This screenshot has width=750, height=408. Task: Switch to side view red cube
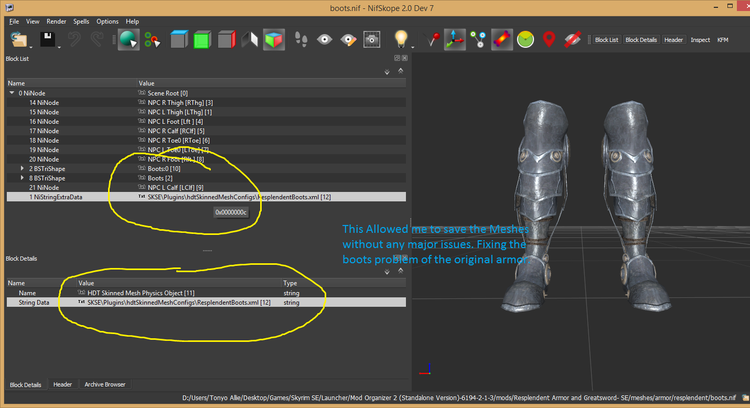pos(226,39)
